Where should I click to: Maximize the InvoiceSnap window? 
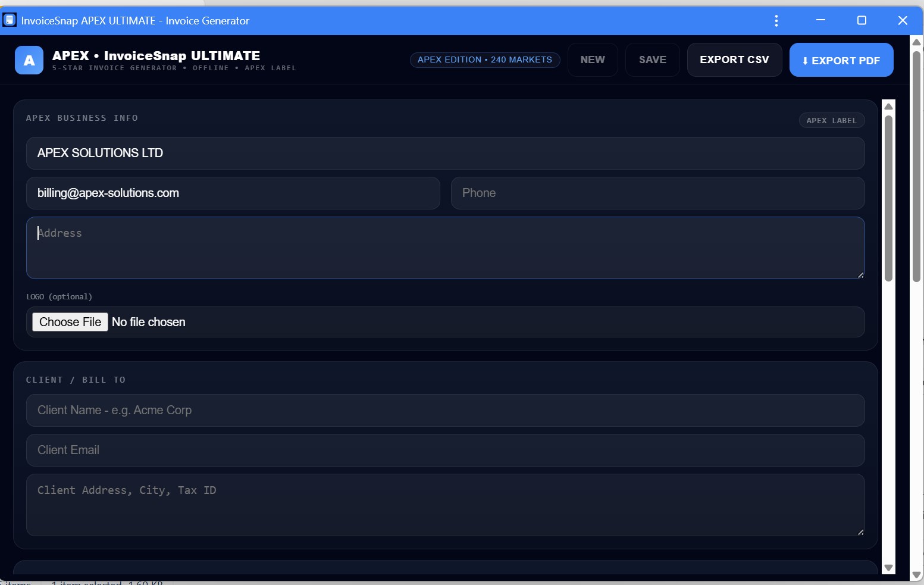click(862, 20)
